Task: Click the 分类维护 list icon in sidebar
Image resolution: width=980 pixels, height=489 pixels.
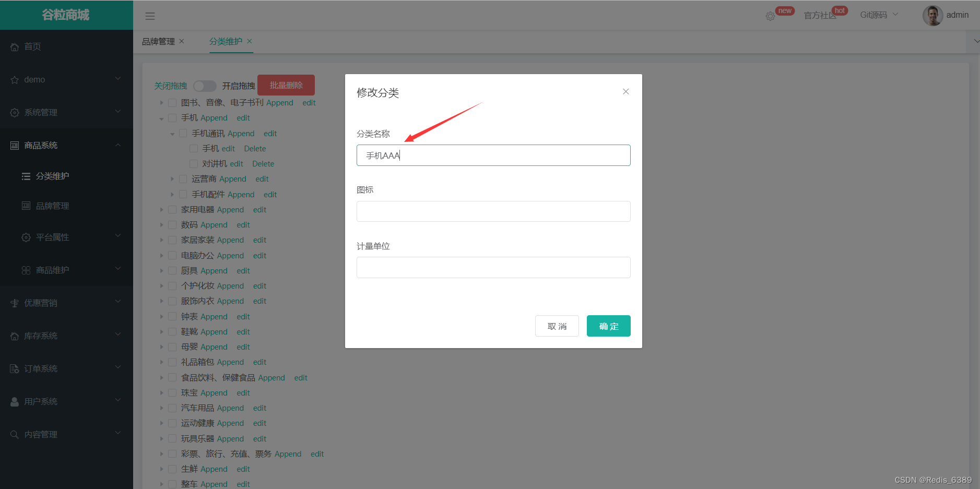Action: [26, 176]
